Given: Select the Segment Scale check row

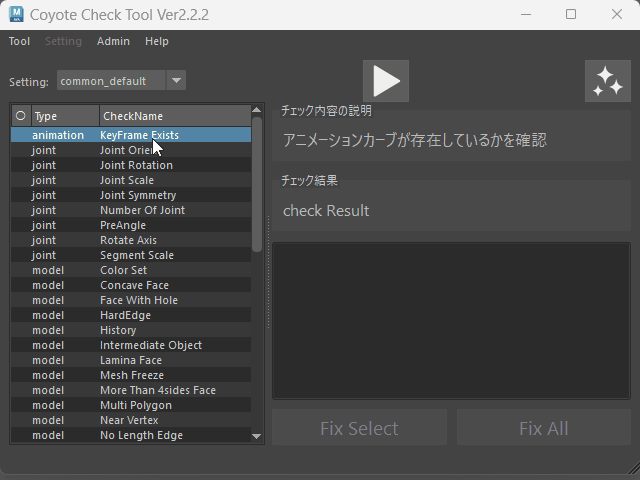Looking at the screenshot, I should (x=136, y=255).
